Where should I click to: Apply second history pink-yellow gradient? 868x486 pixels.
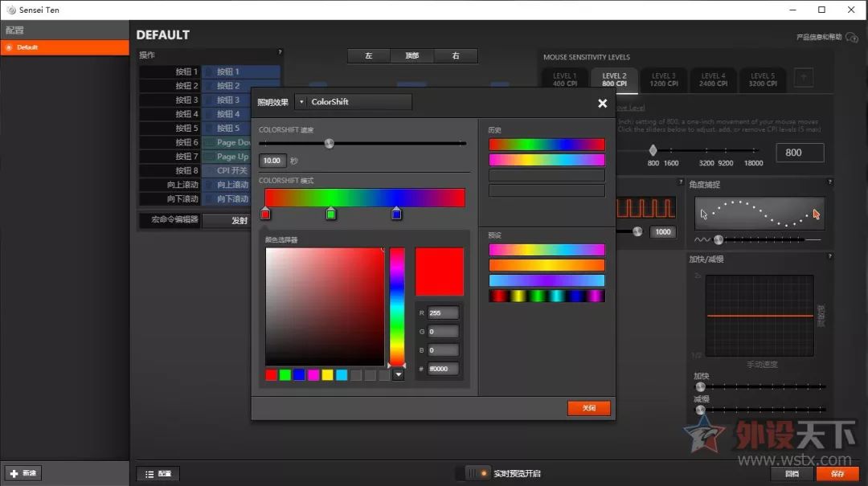547,160
